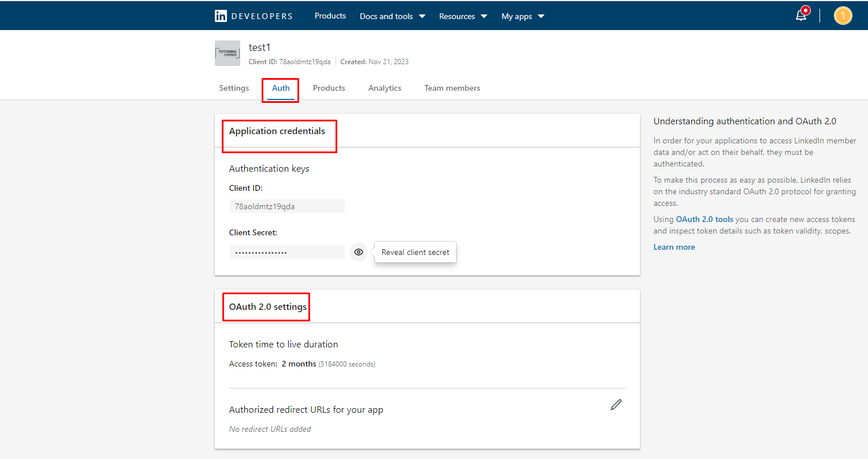The height and width of the screenshot is (459, 868).
Task: Open the profile avatar menu
Action: tap(843, 15)
